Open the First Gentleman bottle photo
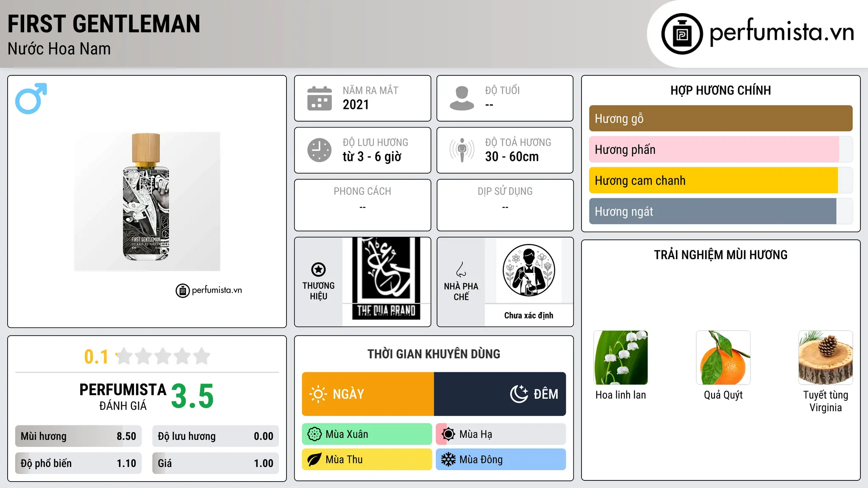Viewport: 868px width, 488px height. click(x=147, y=201)
